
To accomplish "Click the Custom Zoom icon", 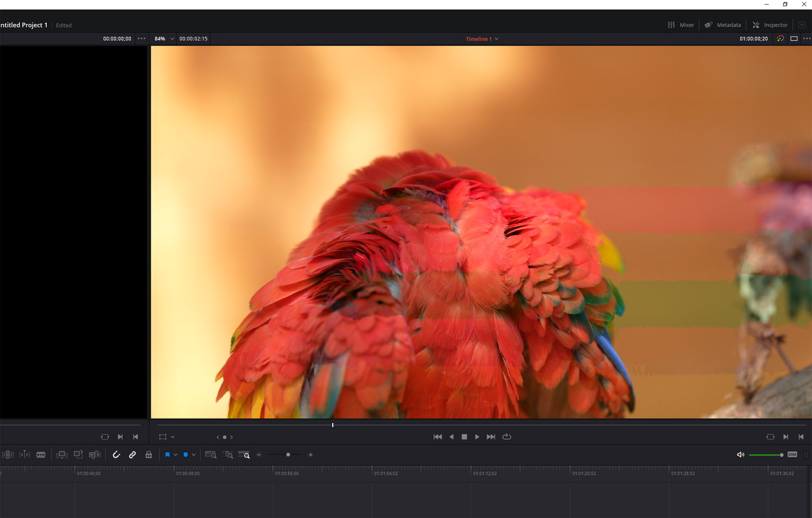I will [244, 455].
